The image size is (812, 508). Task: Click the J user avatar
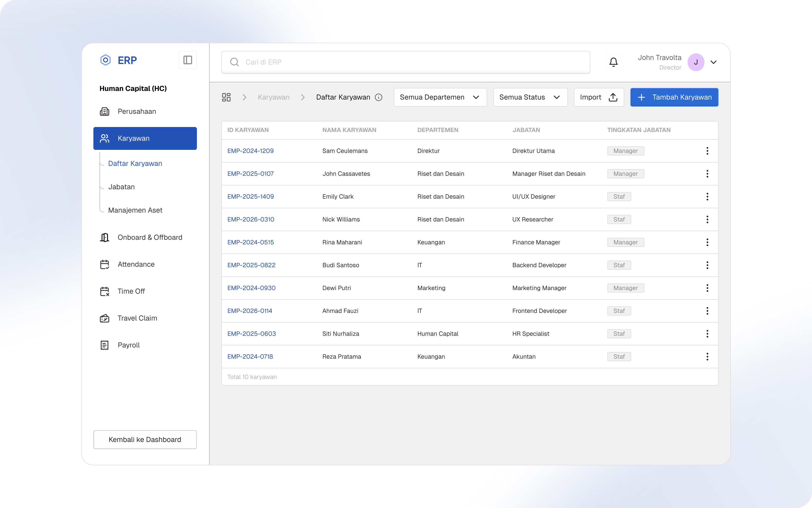[696, 62]
